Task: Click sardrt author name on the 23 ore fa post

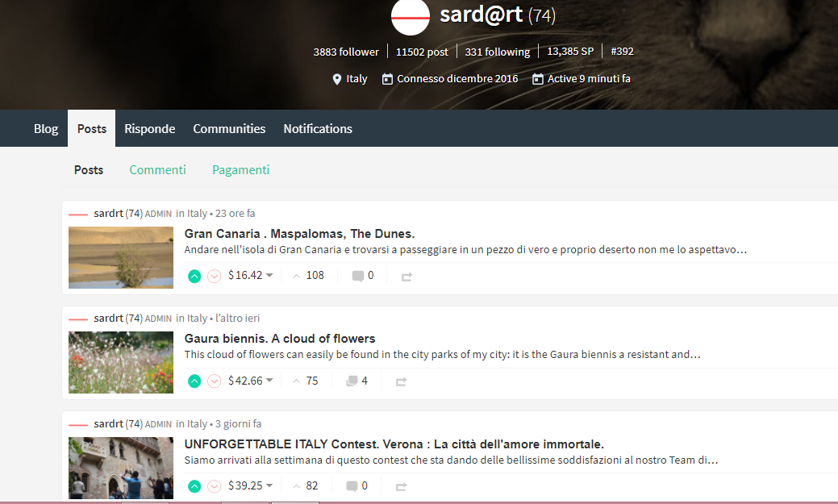Action: tap(109, 213)
